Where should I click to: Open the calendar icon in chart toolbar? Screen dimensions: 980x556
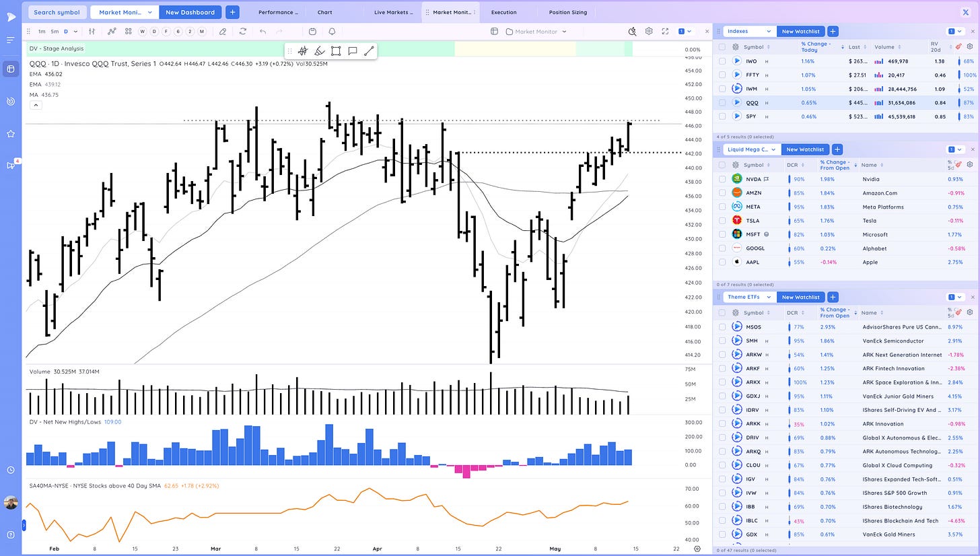[x=312, y=31]
